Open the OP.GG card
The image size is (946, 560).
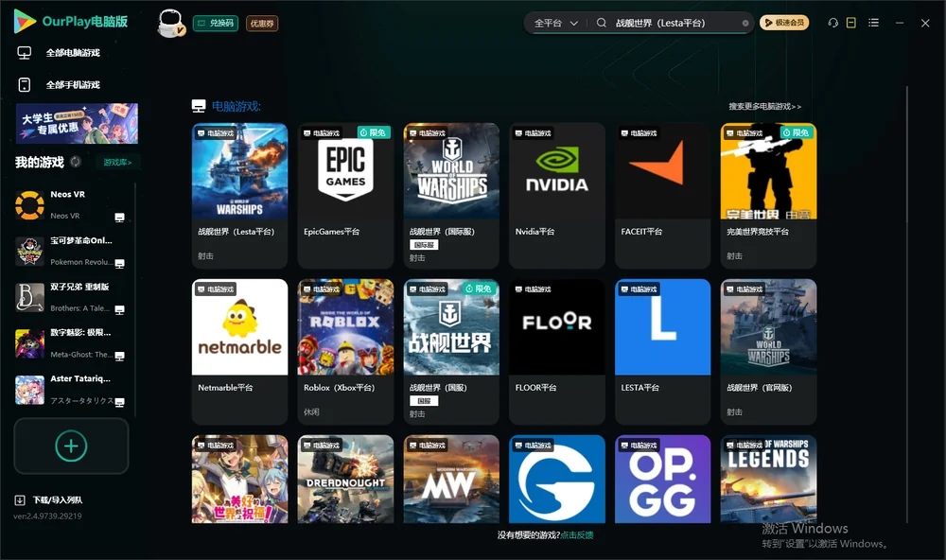point(662,480)
